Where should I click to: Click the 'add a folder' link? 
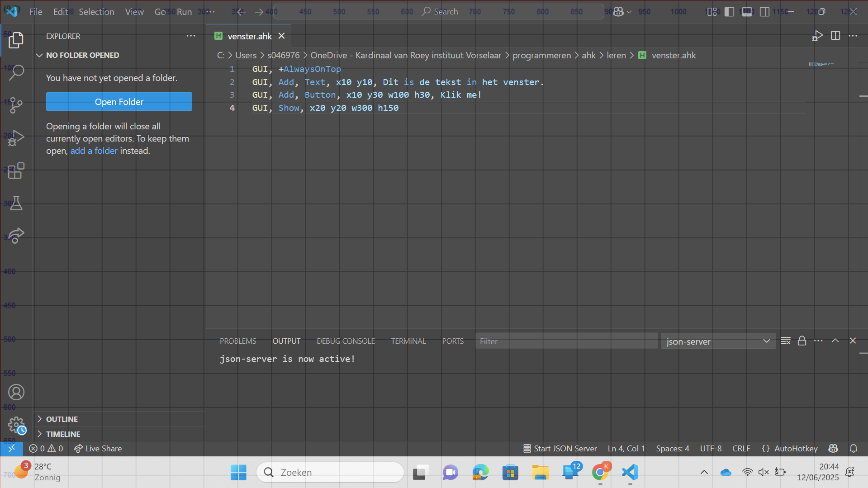pyautogui.click(x=94, y=151)
